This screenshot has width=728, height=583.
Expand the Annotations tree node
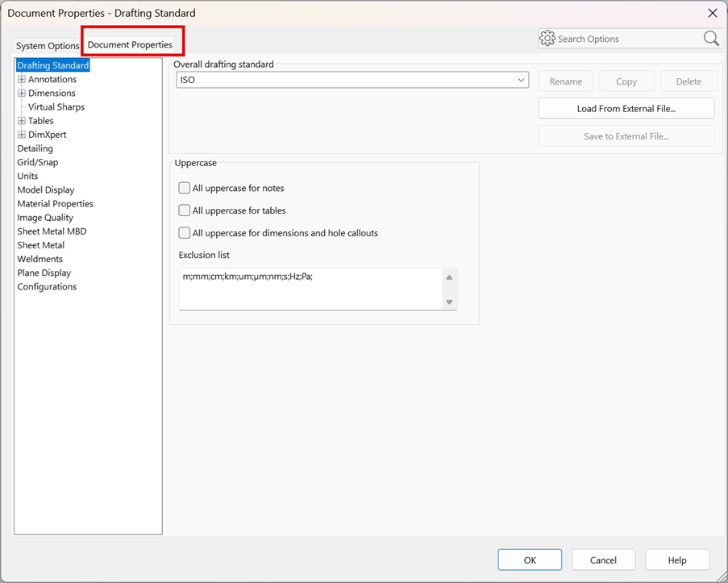pos(21,80)
